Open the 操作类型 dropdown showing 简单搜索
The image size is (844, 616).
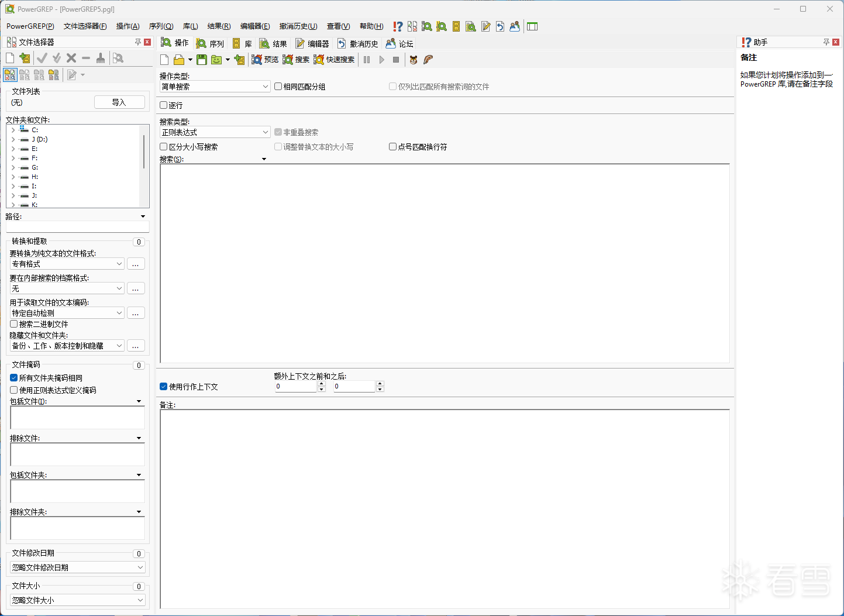tap(215, 87)
